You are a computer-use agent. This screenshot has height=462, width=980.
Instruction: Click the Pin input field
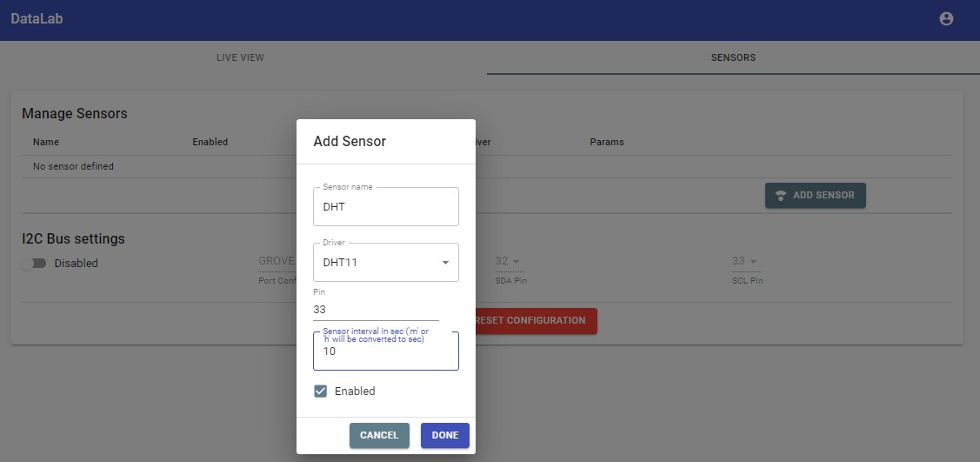376,310
